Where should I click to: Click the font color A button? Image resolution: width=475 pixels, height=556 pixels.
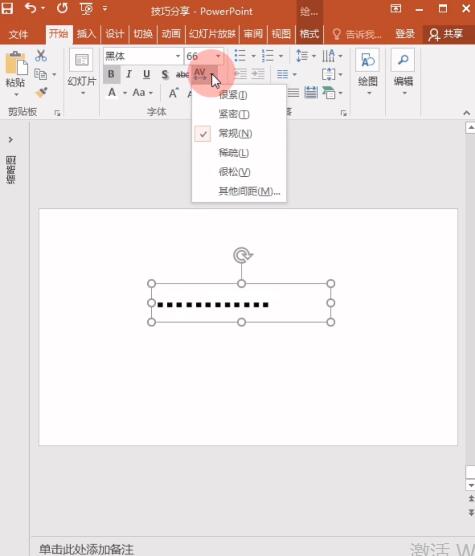(112, 93)
